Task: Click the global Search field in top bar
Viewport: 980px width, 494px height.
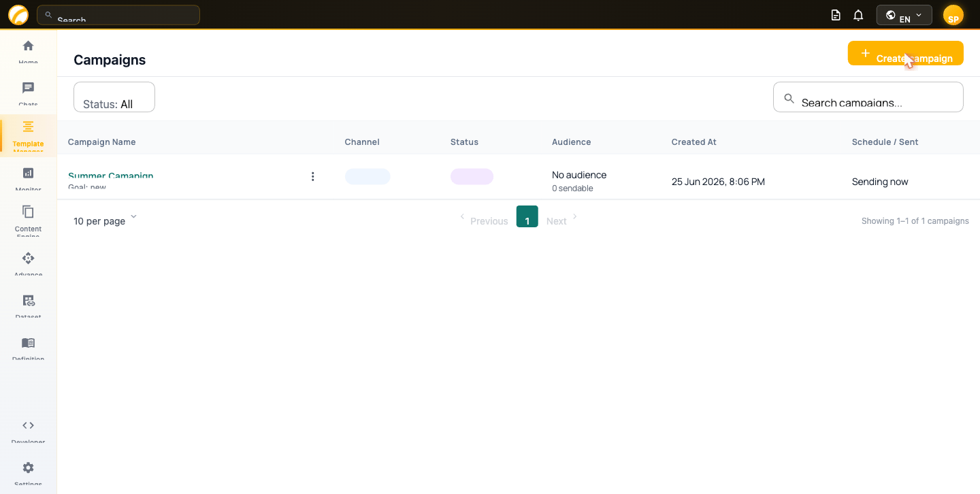Action: click(x=118, y=15)
